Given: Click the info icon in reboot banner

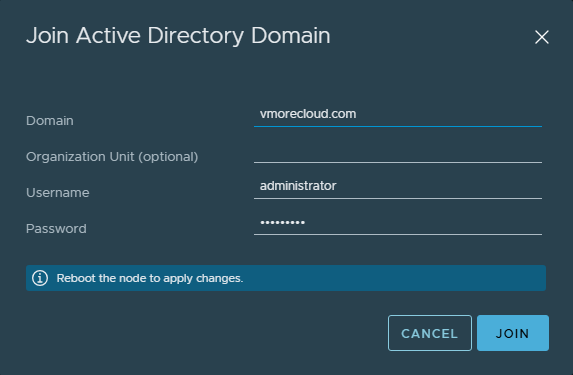Looking at the screenshot, I should [40, 278].
